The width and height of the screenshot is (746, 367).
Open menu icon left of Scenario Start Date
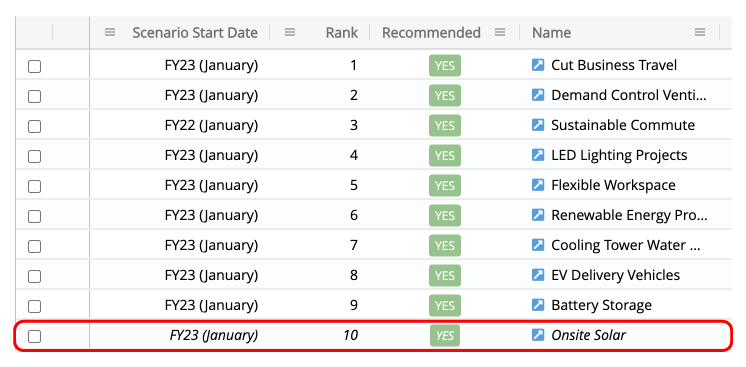click(x=110, y=32)
